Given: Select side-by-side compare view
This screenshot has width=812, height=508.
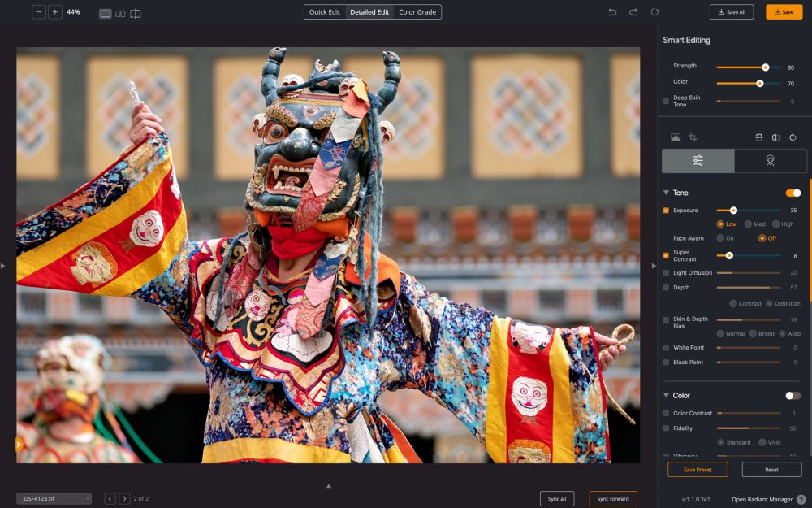Looking at the screenshot, I should (x=120, y=14).
